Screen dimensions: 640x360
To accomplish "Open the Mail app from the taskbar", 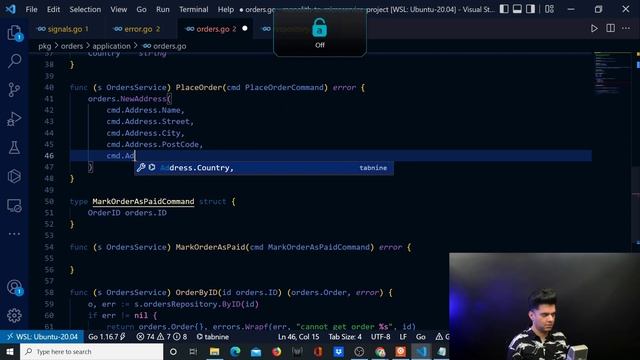I will point(256,351).
